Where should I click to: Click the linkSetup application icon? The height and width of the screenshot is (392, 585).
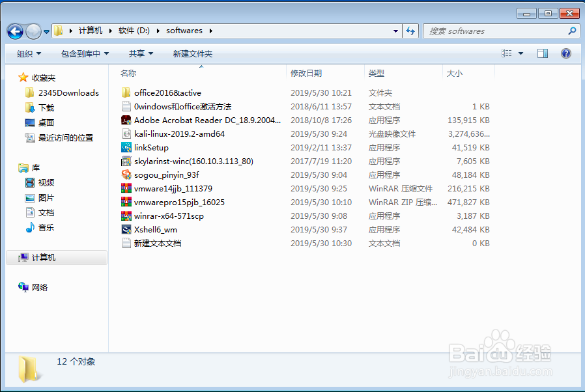tap(126, 147)
